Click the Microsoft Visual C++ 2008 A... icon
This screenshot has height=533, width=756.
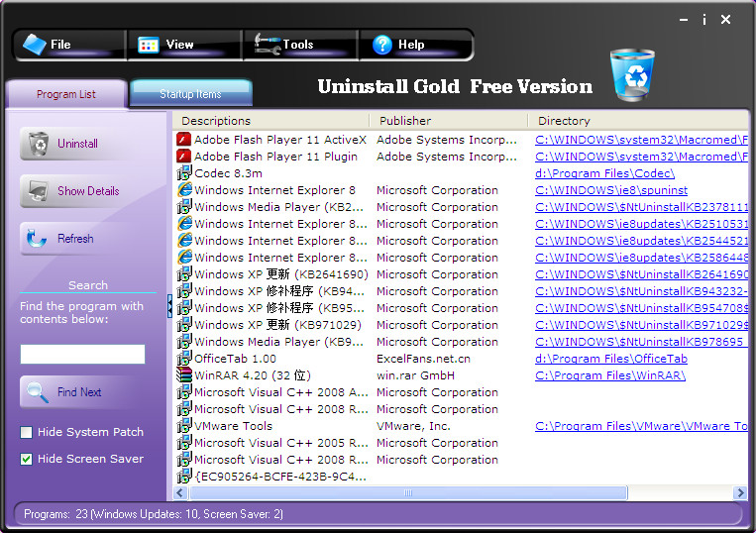(x=183, y=391)
